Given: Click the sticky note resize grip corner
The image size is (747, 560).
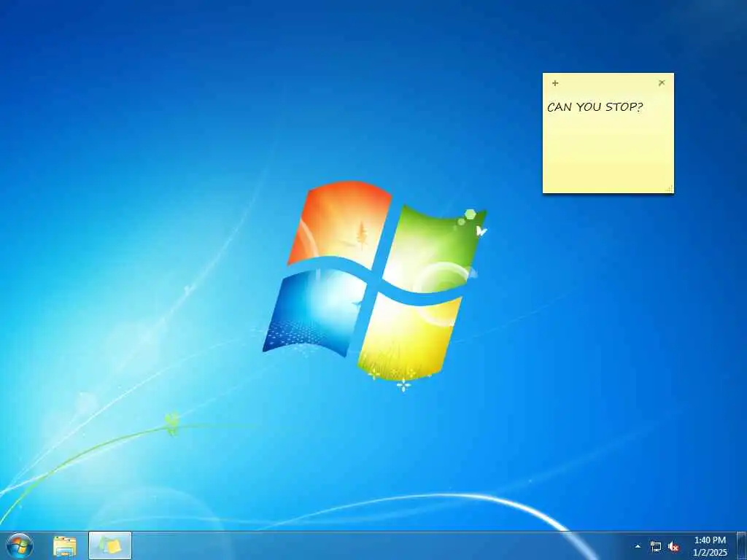Looking at the screenshot, I should (x=670, y=189).
